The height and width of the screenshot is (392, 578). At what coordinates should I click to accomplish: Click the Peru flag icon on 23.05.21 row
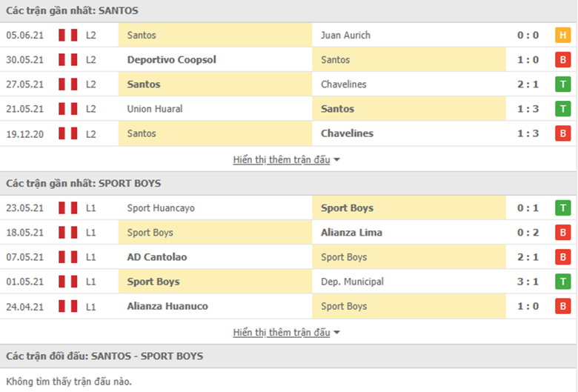click(x=68, y=208)
